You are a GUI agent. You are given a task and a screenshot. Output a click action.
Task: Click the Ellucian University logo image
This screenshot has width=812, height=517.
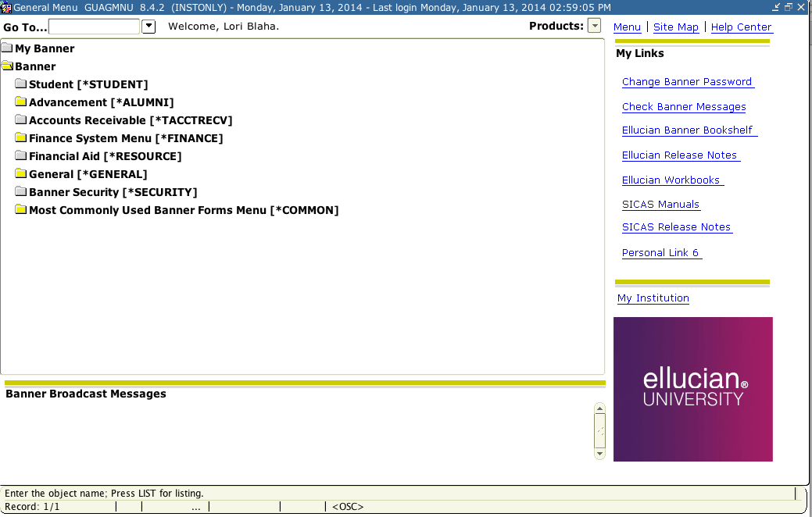click(x=693, y=389)
